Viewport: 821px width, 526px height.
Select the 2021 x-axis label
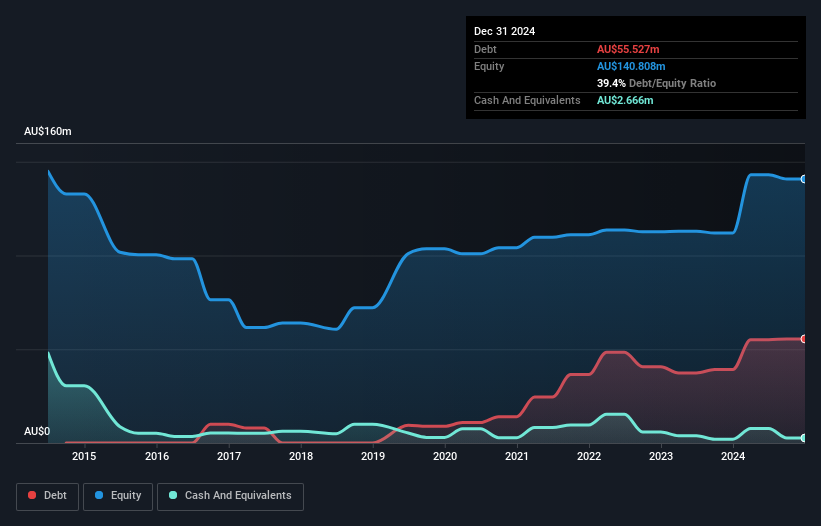point(517,456)
